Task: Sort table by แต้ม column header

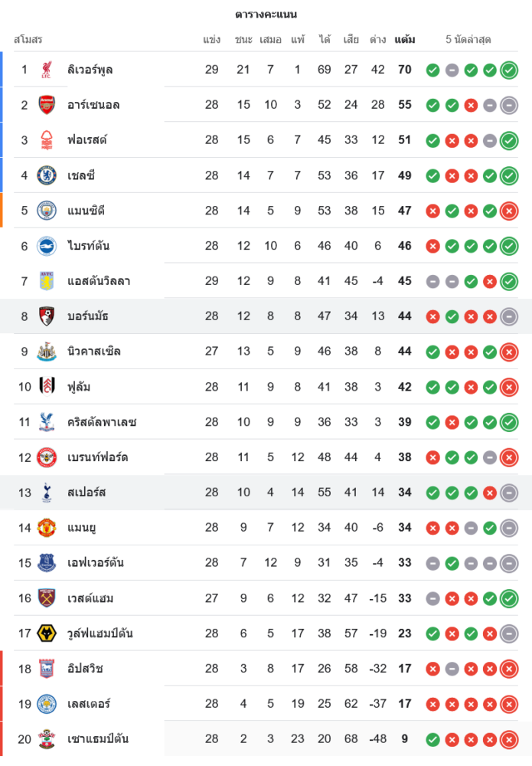Action: [405, 39]
